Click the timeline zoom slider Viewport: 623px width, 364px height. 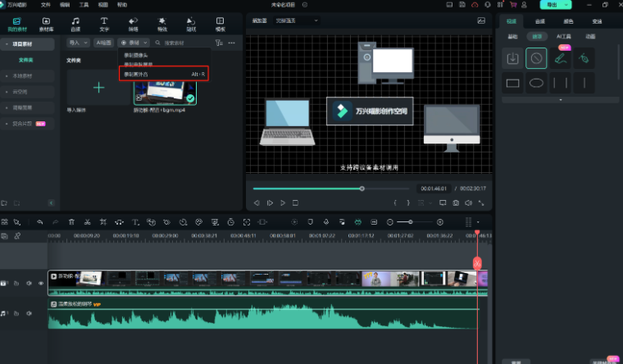[x=410, y=222]
